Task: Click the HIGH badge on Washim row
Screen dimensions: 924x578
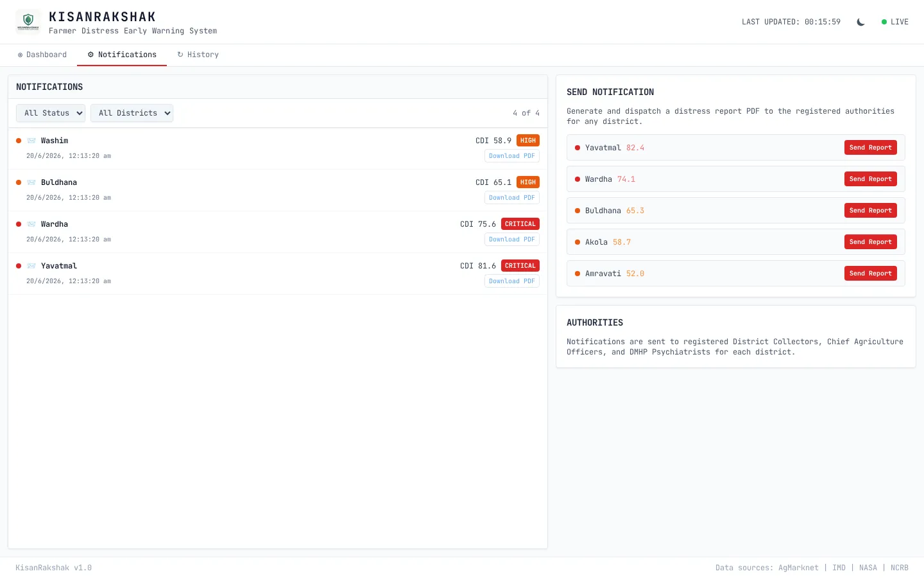Action: coord(528,141)
